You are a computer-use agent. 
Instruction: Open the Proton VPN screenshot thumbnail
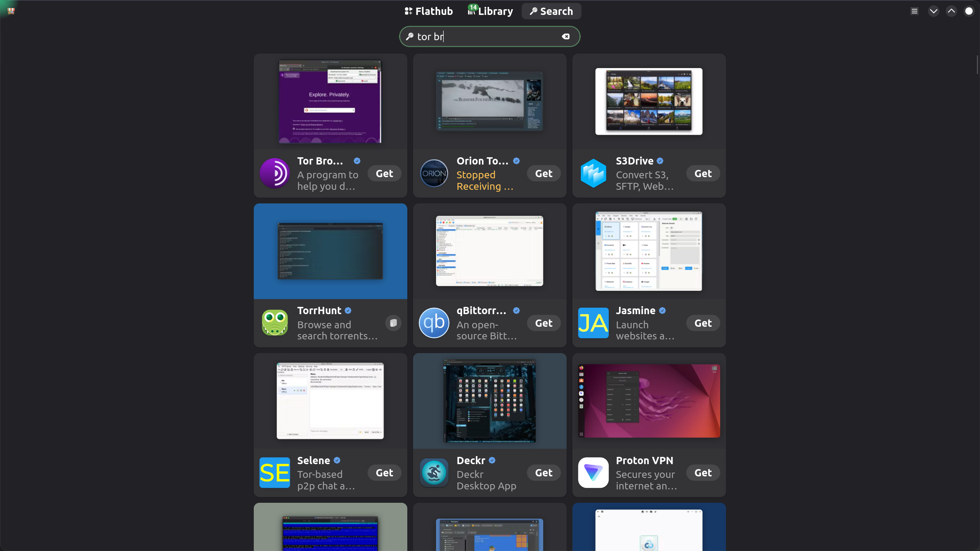tap(649, 401)
